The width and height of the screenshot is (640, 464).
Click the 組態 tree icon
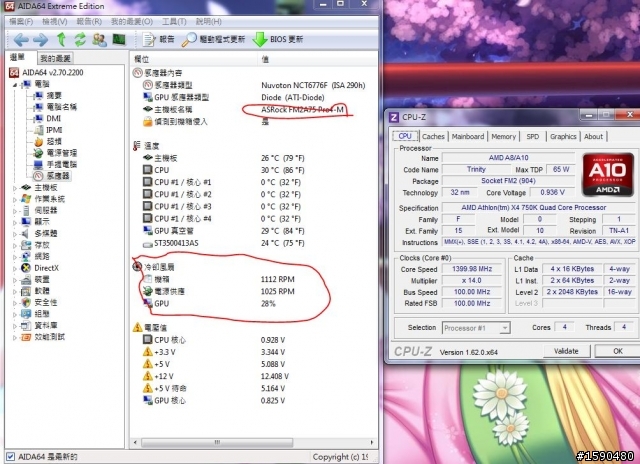click(26, 314)
